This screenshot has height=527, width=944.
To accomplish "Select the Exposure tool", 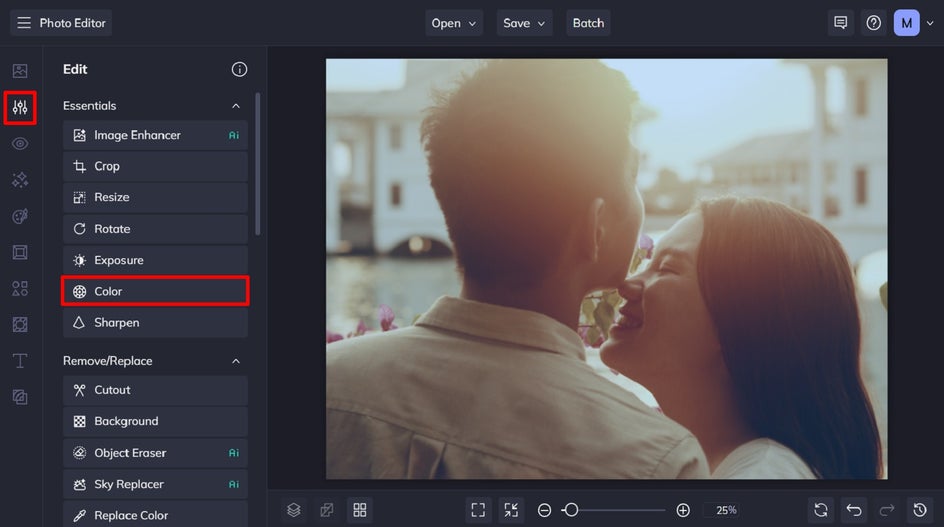I will point(155,260).
